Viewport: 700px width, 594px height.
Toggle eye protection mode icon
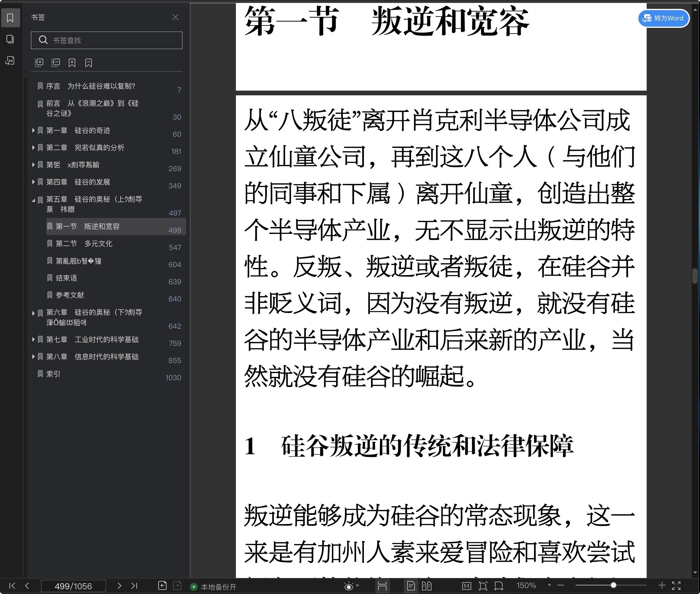point(349,586)
